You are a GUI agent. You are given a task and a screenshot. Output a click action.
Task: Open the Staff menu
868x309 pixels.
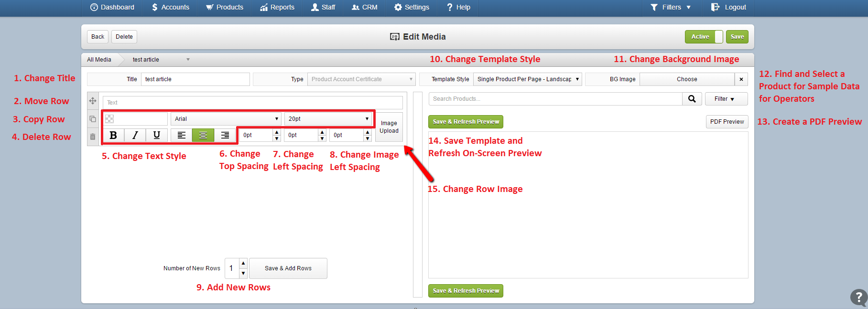pyautogui.click(x=323, y=7)
